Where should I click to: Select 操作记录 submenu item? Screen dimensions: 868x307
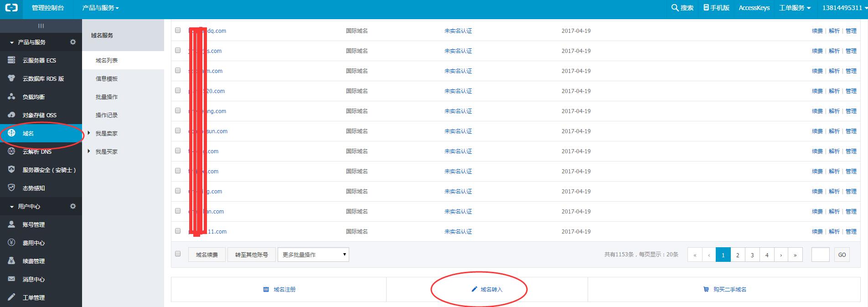[123, 115]
